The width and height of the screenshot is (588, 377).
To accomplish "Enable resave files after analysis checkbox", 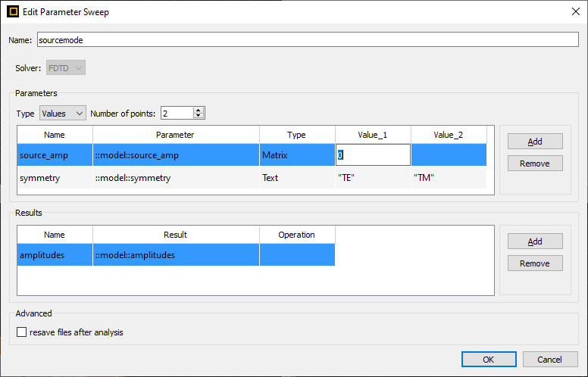I will point(21,332).
